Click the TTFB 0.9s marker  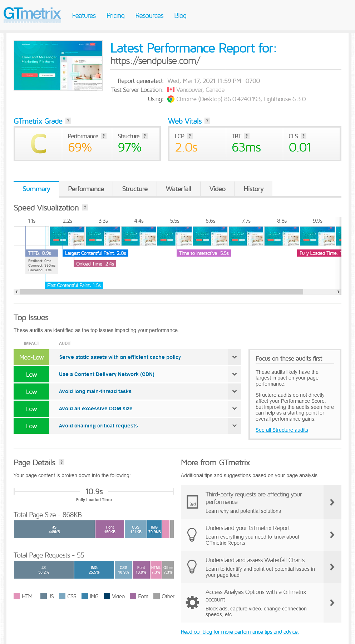41,253
